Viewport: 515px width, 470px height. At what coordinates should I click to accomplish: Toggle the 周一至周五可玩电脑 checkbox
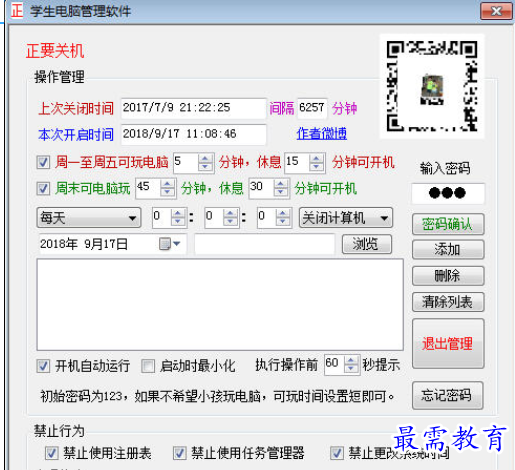point(43,163)
